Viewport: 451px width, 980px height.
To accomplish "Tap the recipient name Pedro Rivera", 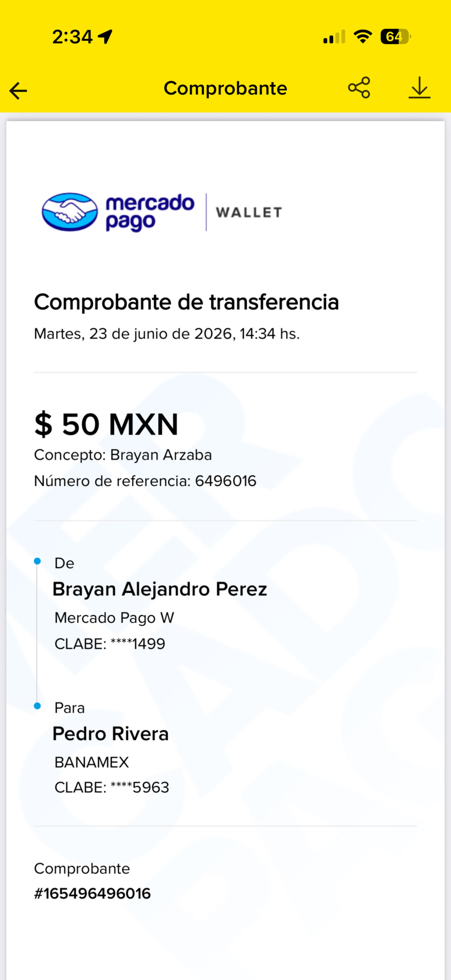I will pos(111,734).
